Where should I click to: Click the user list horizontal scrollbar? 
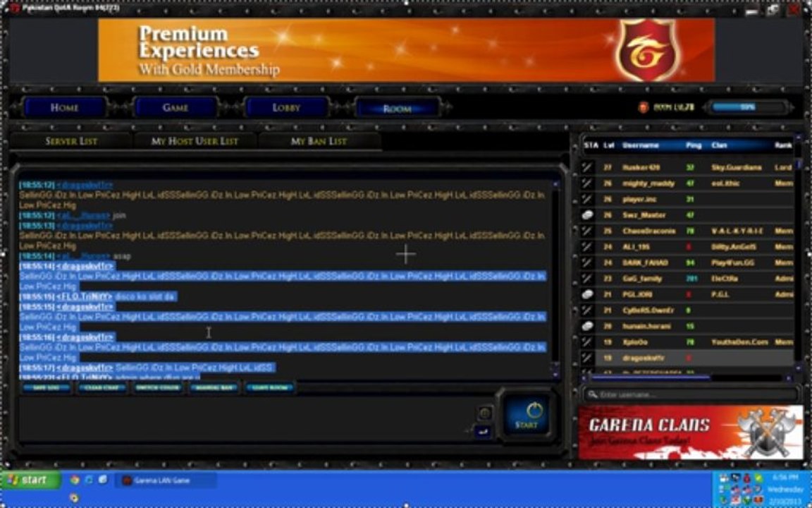pos(651,377)
